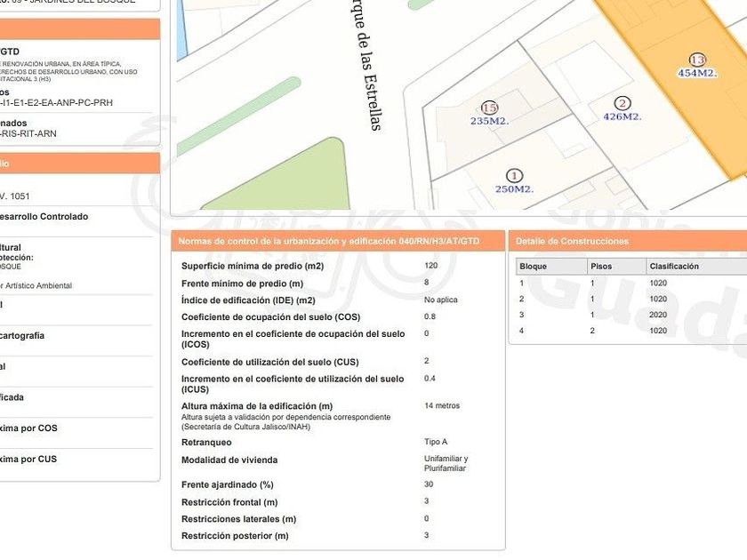The width and height of the screenshot is (747, 560).
Task: Click 'xima por CUS' label in left panel
Action: coord(28,459)
